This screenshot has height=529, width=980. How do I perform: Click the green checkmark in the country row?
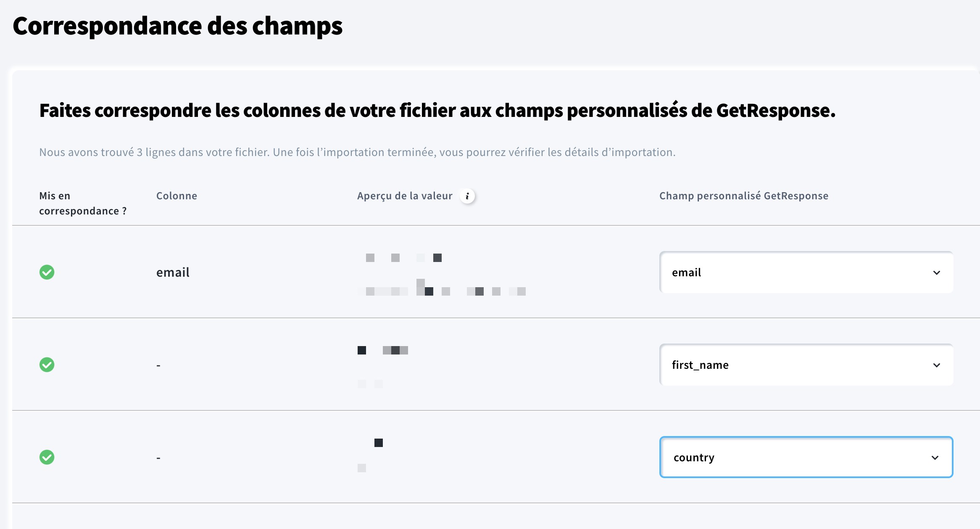click(47, 457)
